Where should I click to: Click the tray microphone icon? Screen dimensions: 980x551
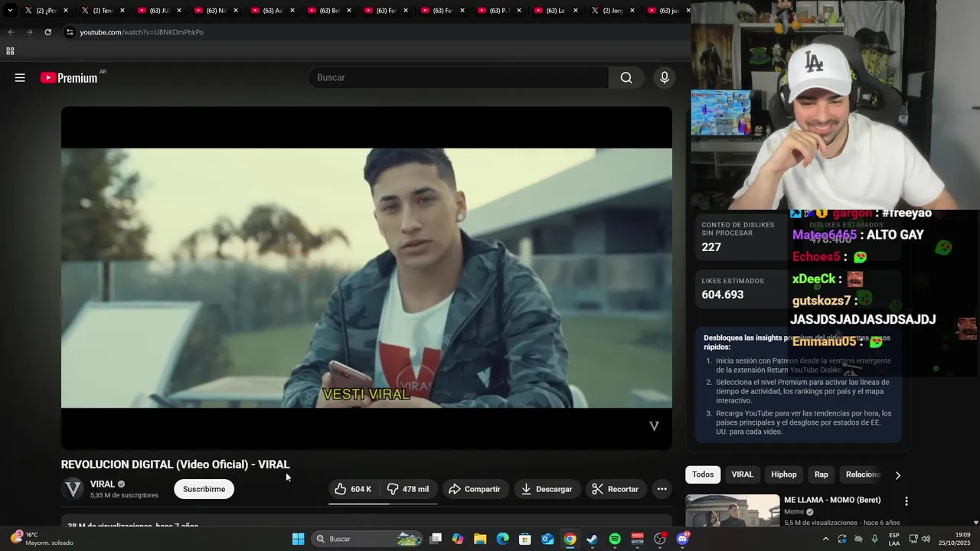click(x=874, y=539)
